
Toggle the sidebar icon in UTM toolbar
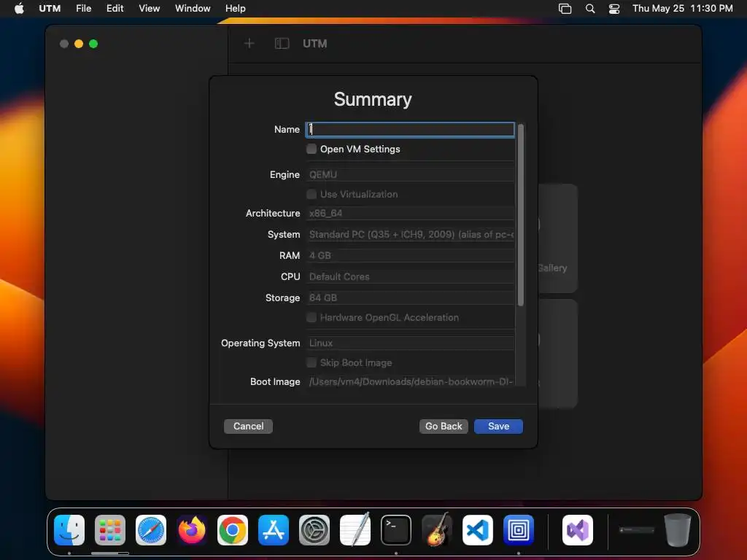click(x=282, y=44)
